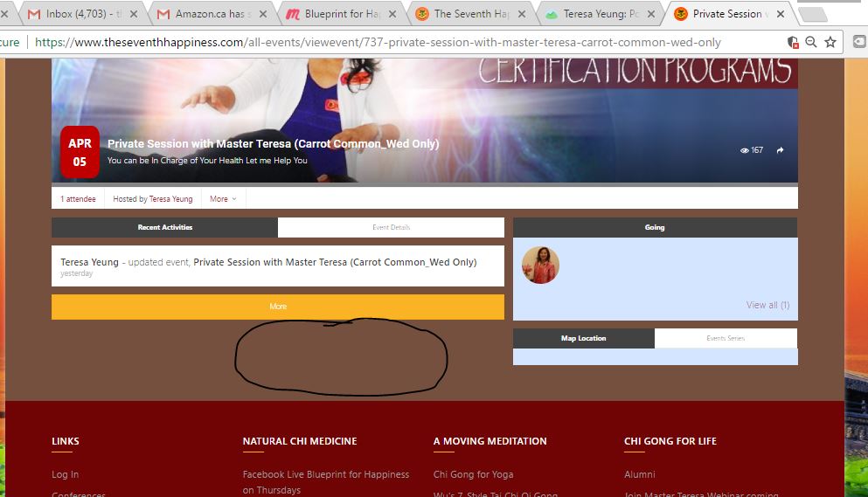Click View all (1) attendees
This screenshot has width=868, height=497.
pyautogui.click(x=767, y=305)
